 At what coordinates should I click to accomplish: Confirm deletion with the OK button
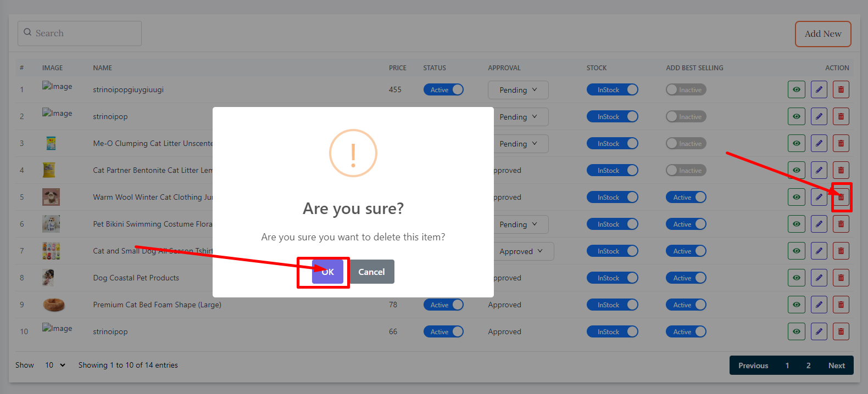[x=327, y=272]
